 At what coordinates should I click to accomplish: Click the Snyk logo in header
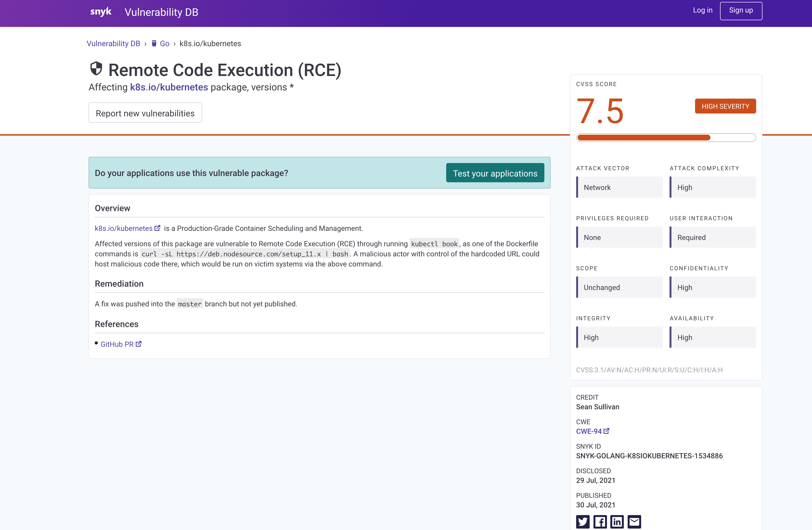[x=101, y=12]
